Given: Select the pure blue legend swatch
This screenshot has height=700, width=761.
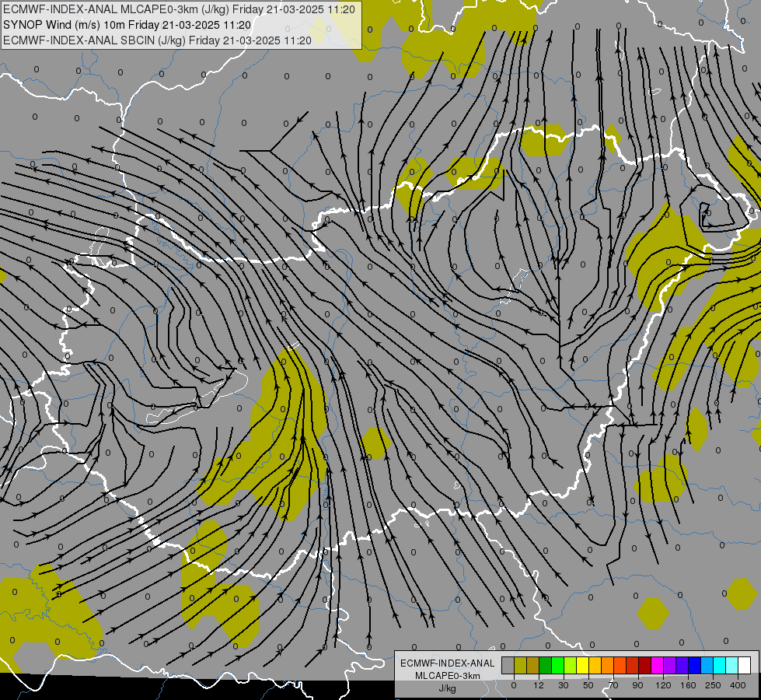Looking at the screenshot, I should [x=694, y=665].
